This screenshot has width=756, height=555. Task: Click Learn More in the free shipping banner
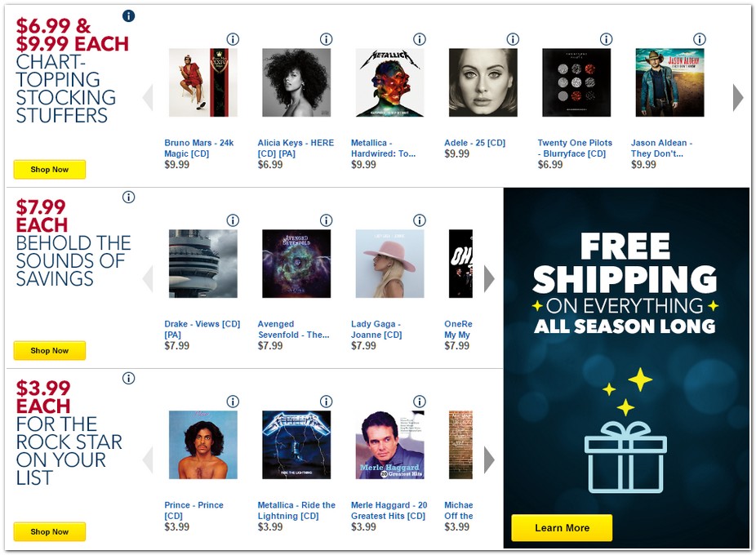[x=561, y=527]
